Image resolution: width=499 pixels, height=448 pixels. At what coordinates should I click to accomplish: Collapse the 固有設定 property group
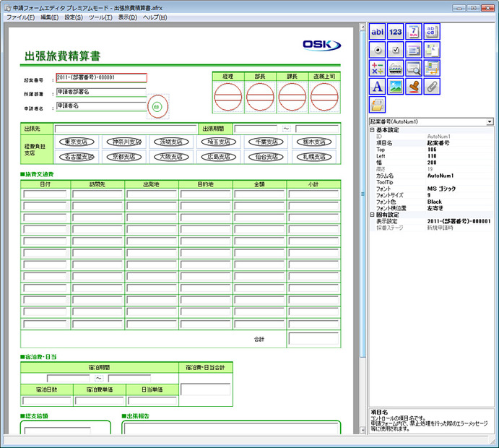pos(372,215)
